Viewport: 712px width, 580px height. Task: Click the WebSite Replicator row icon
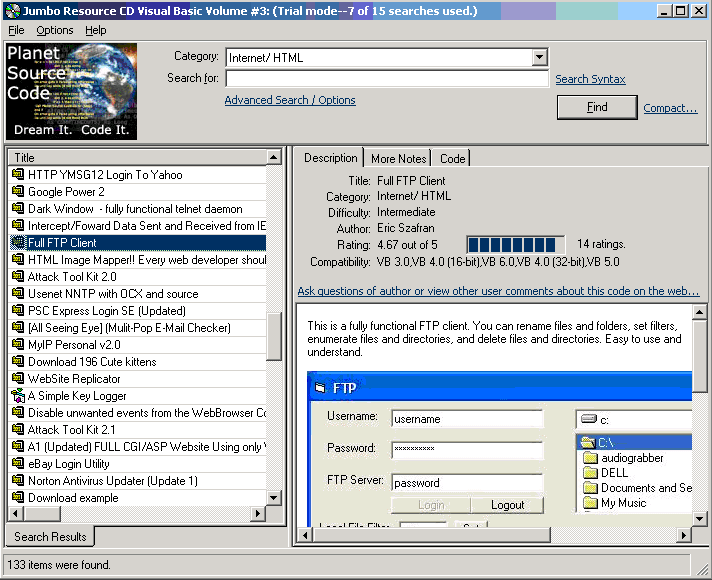18,378
